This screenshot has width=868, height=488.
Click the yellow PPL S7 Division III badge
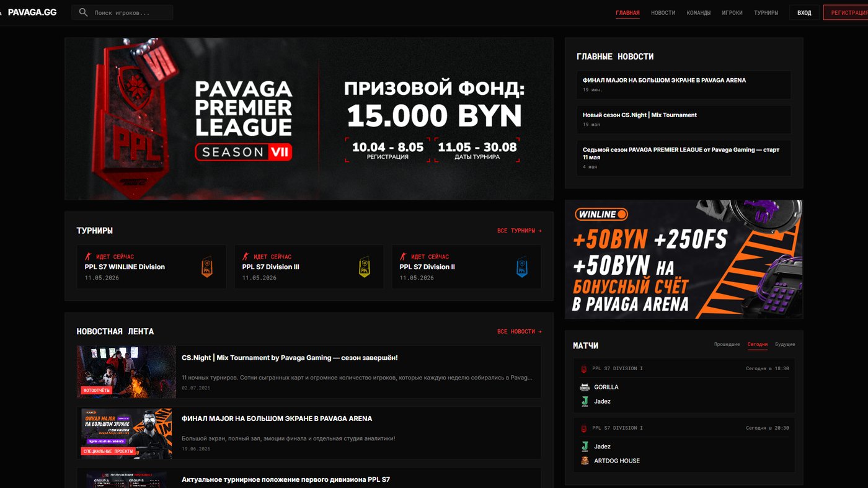click(365, 267)
